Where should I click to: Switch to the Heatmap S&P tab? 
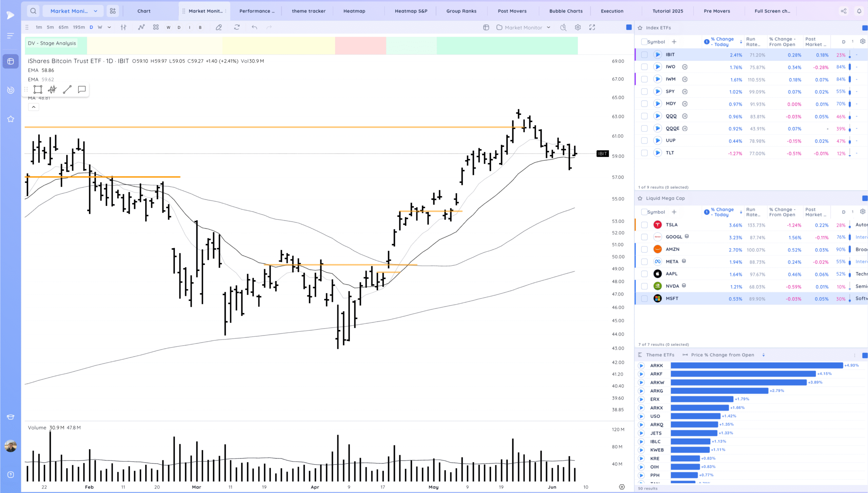coord(411,11)
